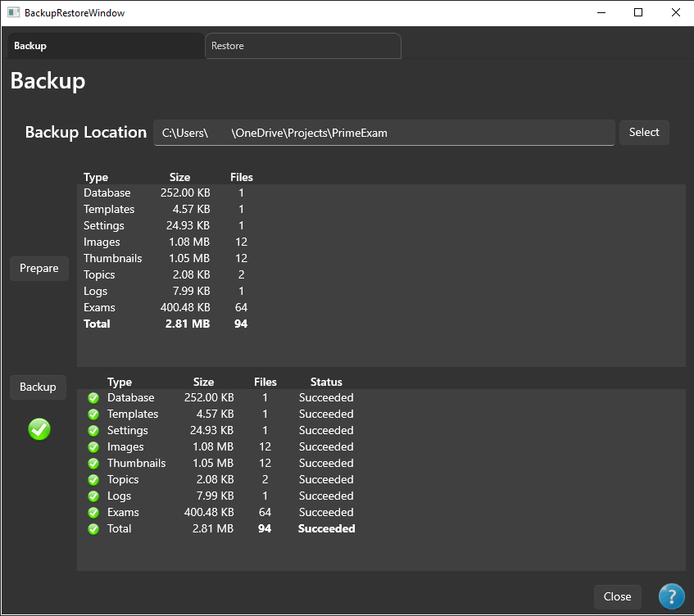This screenshot has width=694, height=616.
Task: Click the Files header in prepare list
Action: 242,178
